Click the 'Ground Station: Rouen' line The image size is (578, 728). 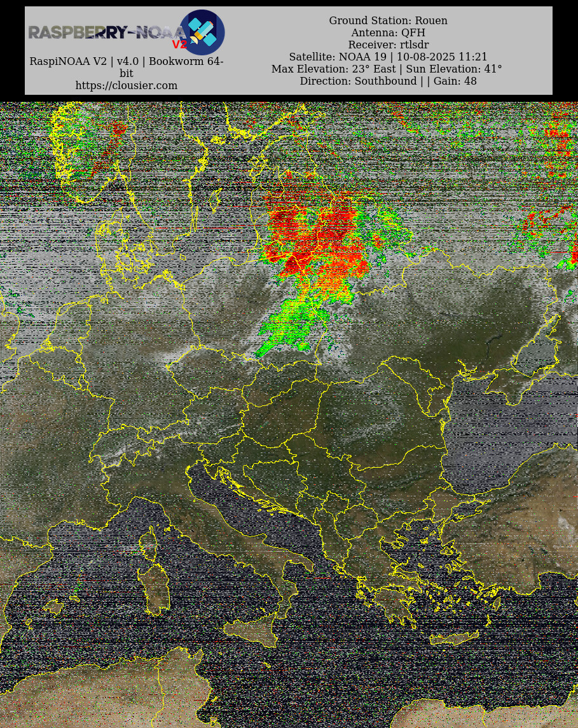click(389, 20)
